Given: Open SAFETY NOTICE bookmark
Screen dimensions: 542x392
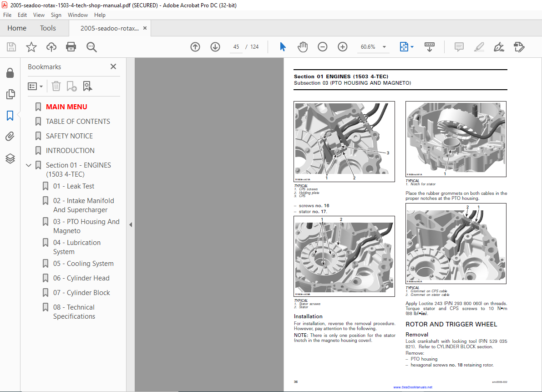Looking at the screenshot, I should [x=69, y=136].
